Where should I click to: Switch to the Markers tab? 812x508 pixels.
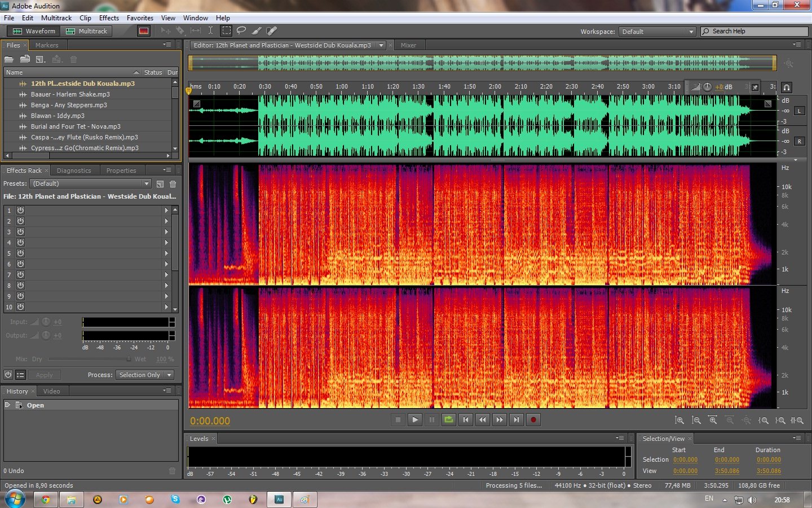point(47,45)
